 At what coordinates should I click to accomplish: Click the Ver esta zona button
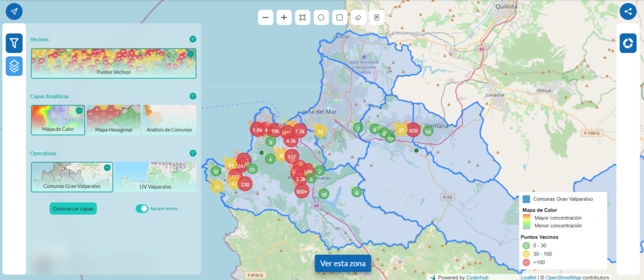coord(342,264)
